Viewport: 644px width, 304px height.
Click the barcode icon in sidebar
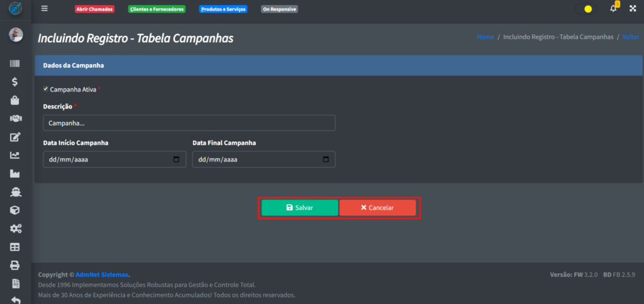pyautogui.click(x=15, y=63)
